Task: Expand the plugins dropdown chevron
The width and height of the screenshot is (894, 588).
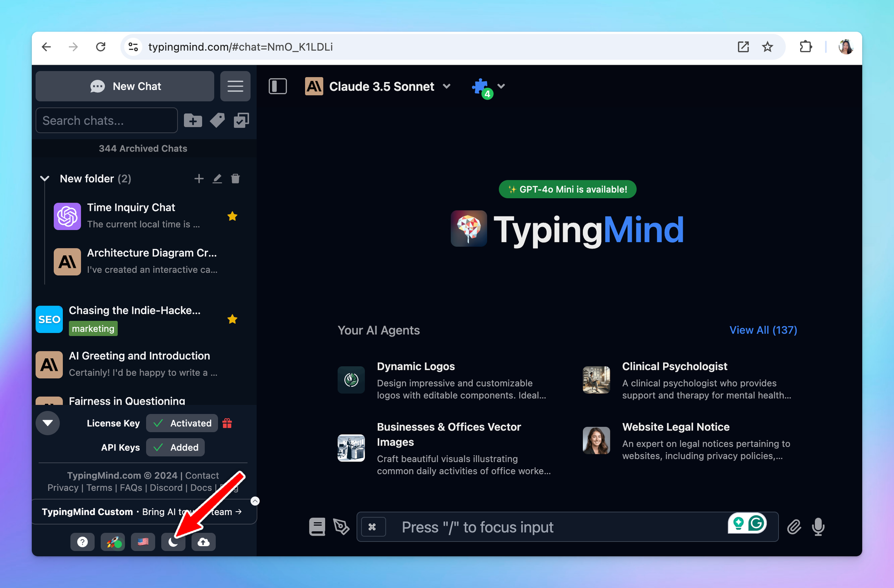Action: pos(501,86)
